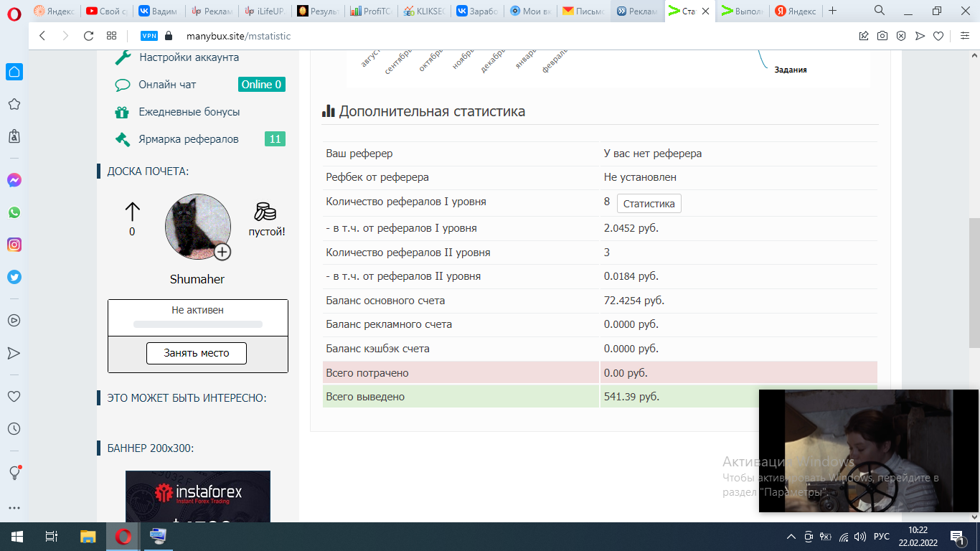This screenshot has height=551, width=980.
Task: Switch to the iLifeUP tab
Action: (x=263, y=11)
